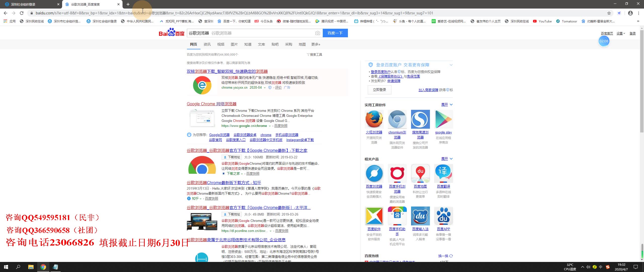Open 设置 dropdown at top right
Screen dimensions: 644x272
click(621, 33)
